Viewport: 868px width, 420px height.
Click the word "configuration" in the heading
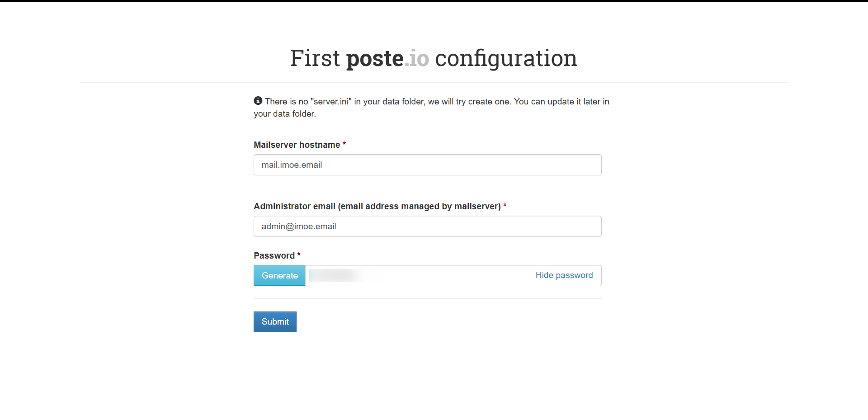point(506,59)
